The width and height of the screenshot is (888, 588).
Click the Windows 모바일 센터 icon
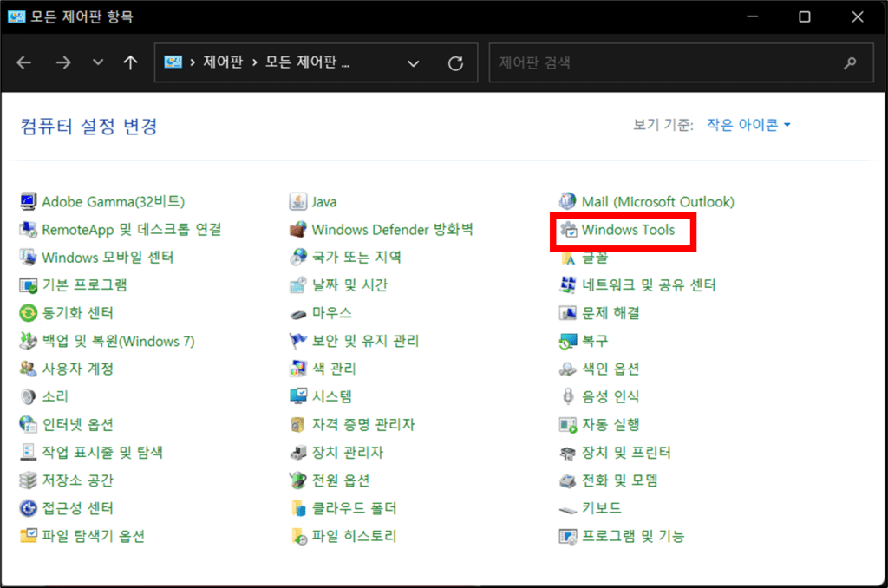(28, 258)
